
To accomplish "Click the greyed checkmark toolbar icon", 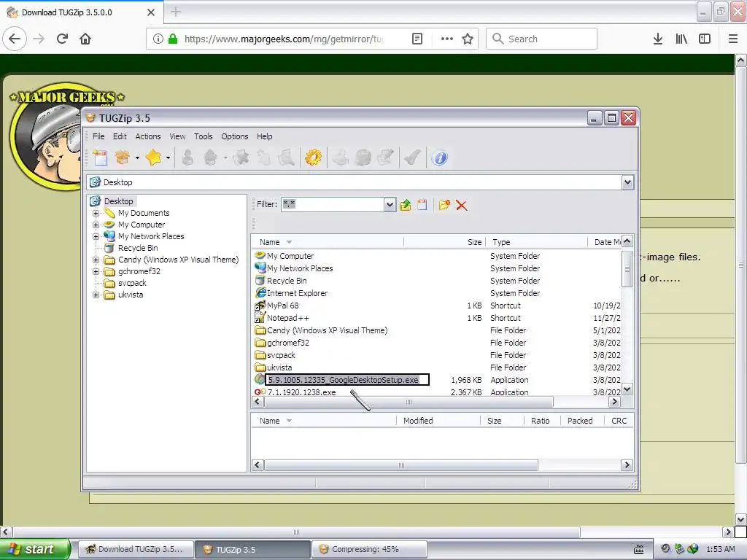I will pos(412,157).
